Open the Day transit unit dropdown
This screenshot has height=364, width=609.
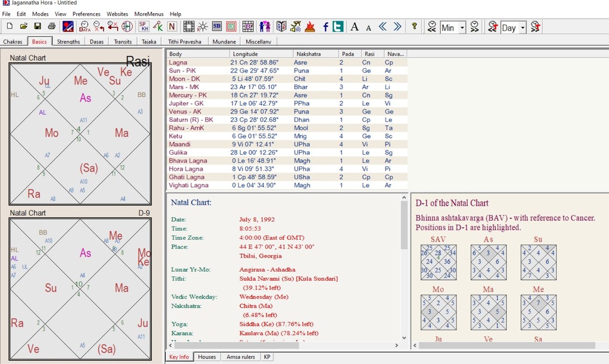[523, 27]
